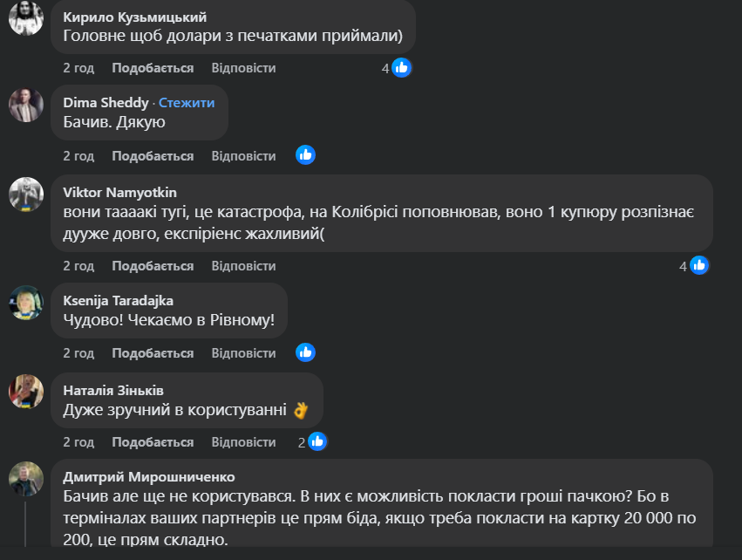The height and width of the screenshot is (560, 742).
Task: Open Viktor Namyotkin's profile picture
Action: tap(26, 194)
